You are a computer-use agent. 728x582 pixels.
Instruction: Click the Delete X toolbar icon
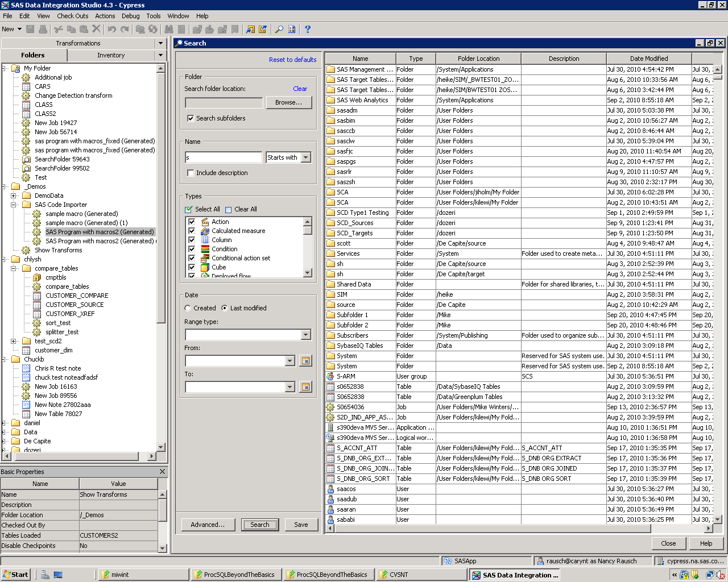pyautogui.click(x=96, y=29)
